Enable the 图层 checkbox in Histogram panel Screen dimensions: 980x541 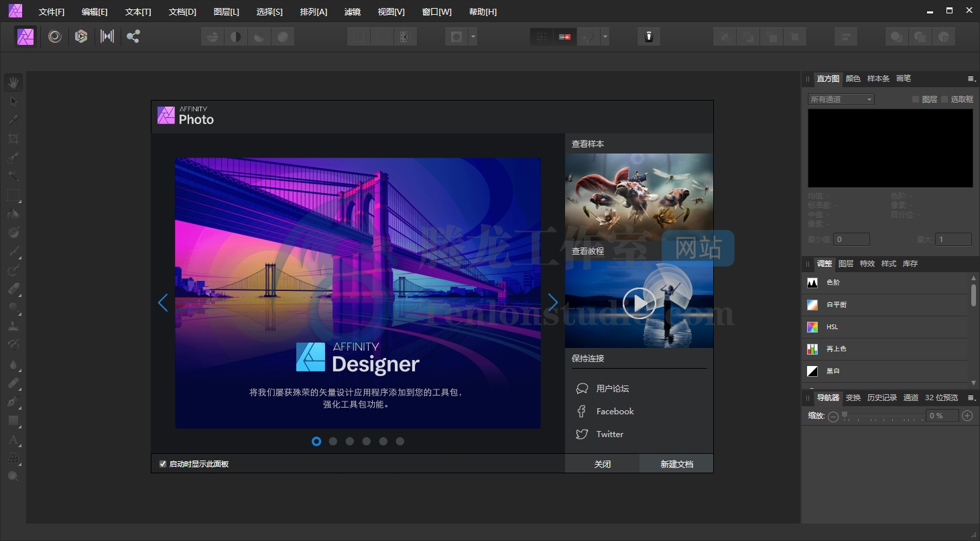[916, 99]
